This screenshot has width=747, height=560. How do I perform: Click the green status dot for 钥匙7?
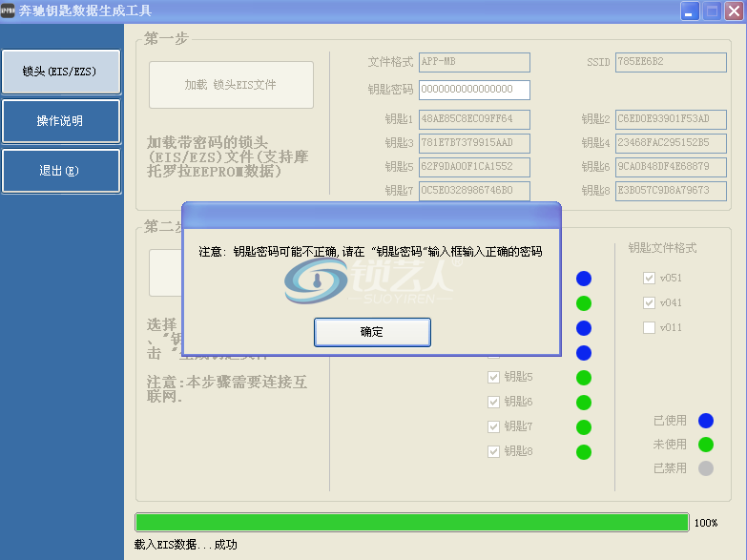click(x=584, y=427)
